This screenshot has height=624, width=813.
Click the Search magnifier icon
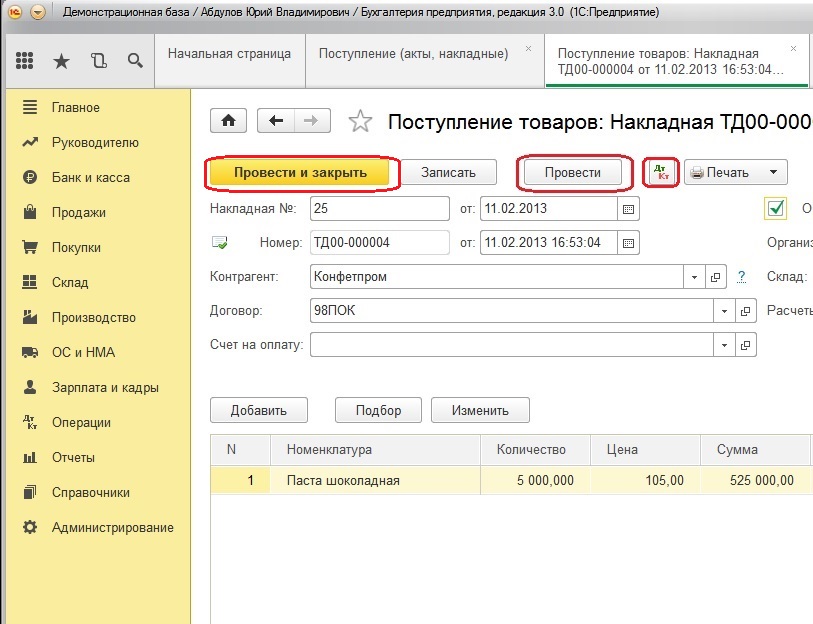135,61
